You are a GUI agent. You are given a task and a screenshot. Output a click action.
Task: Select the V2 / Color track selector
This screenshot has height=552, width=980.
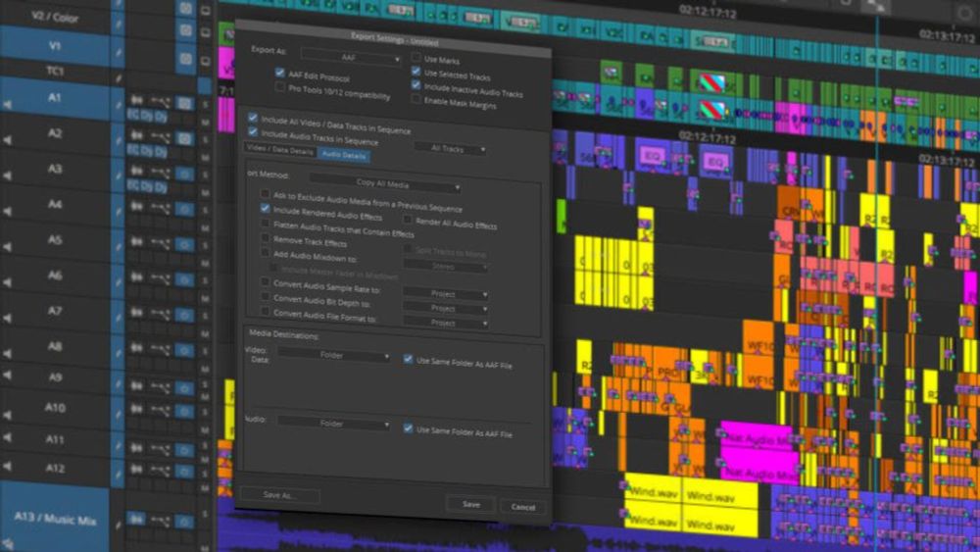pyautogui.click(x=55, y=18)
